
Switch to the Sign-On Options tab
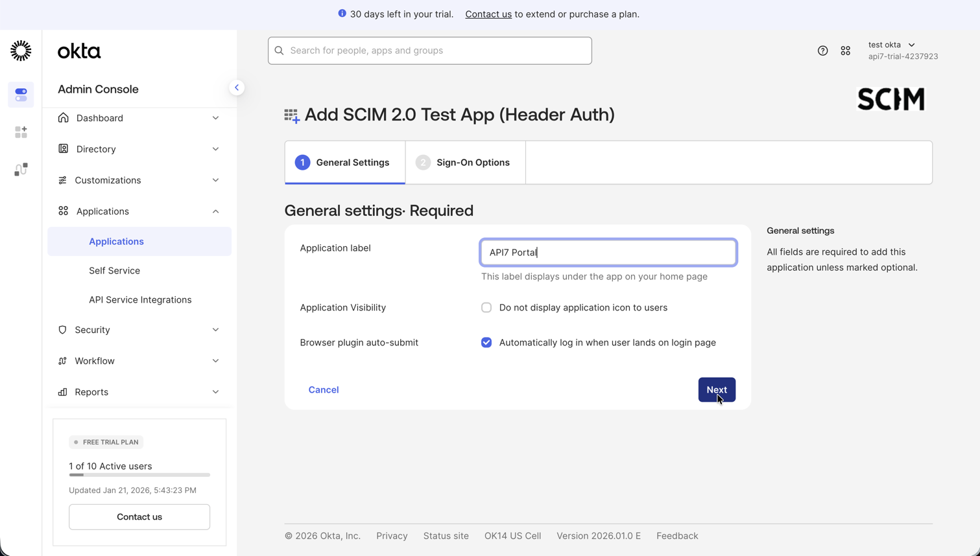click(464, 162)
